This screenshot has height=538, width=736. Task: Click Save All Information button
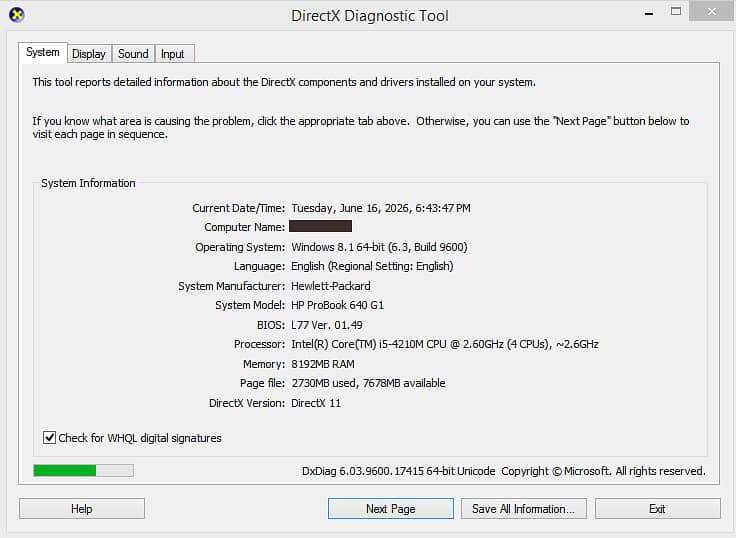click(x=523, y=509)
